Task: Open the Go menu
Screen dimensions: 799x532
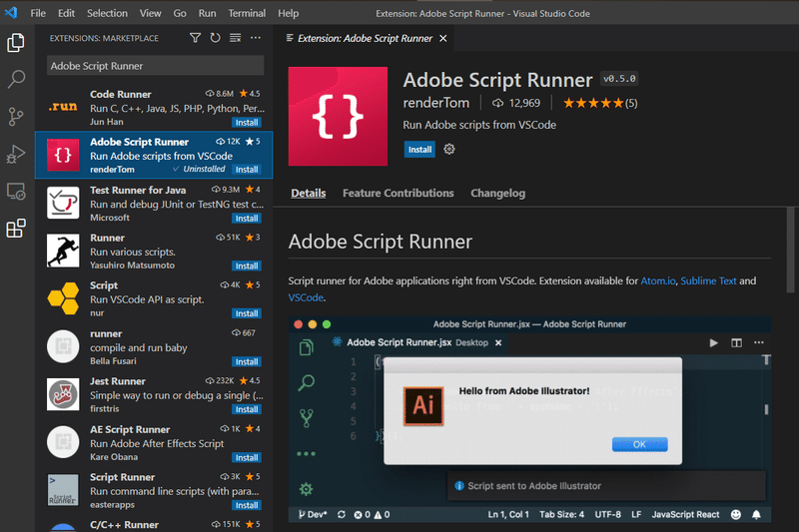Action: click(180, 13)
